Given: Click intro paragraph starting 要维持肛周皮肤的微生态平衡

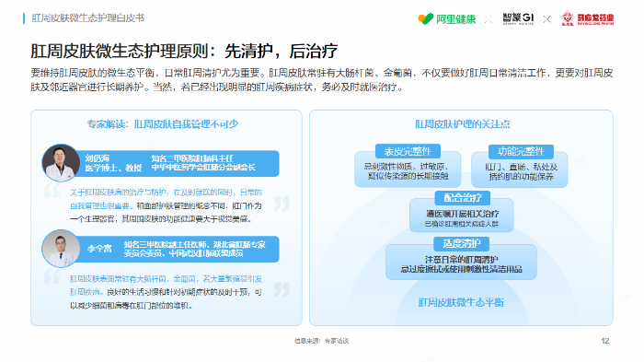Looking at the screenshot, I should (x=322, y=80).
